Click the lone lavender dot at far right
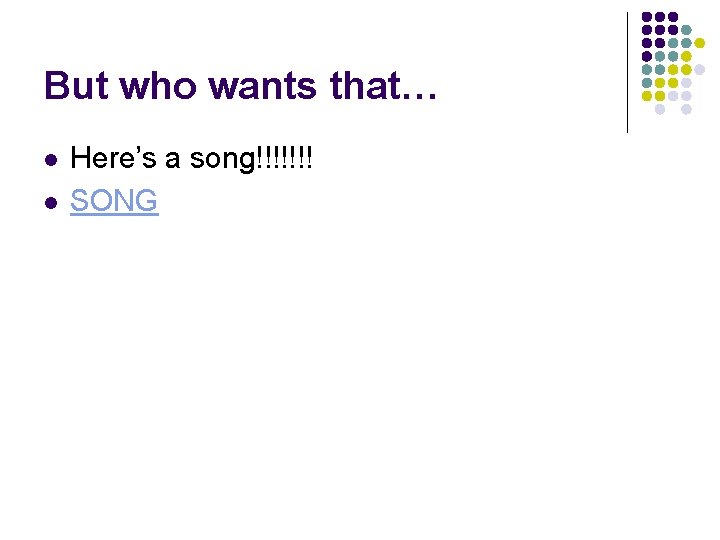Screen dimensions: 720x540 [699, 69]
